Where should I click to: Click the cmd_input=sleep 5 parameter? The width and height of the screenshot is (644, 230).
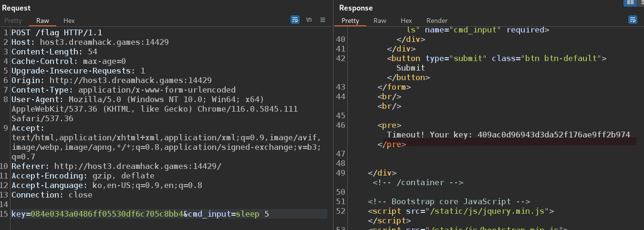(228, 214)
